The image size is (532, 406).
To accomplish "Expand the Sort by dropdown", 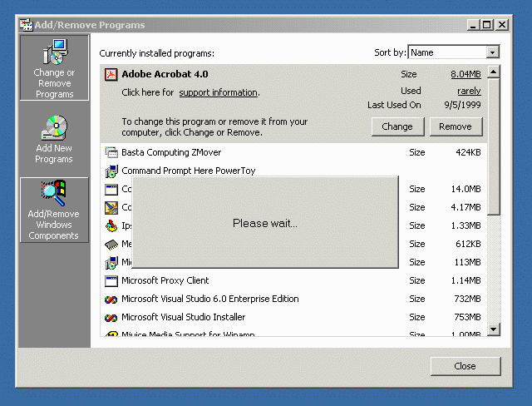I will point(493,52).
